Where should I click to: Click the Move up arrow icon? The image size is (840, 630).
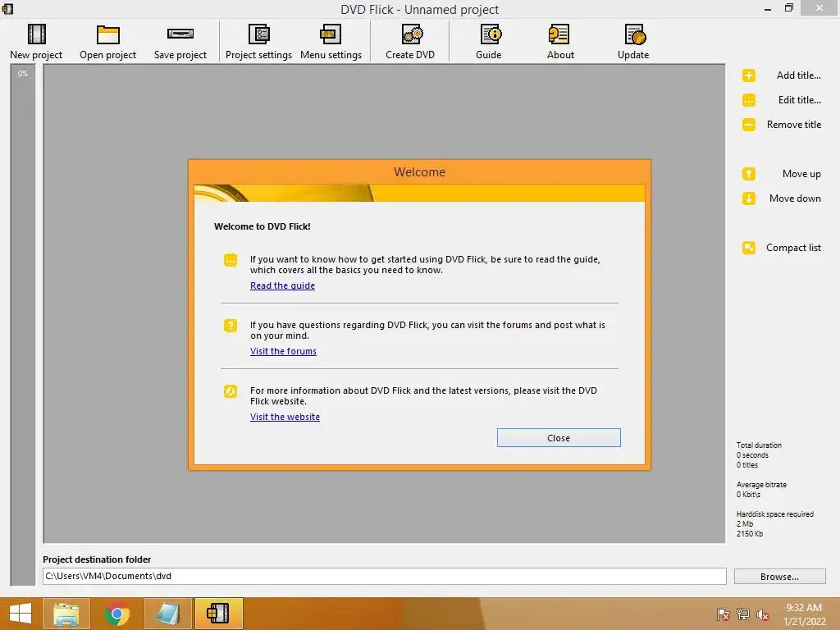[x=749, y=174]
